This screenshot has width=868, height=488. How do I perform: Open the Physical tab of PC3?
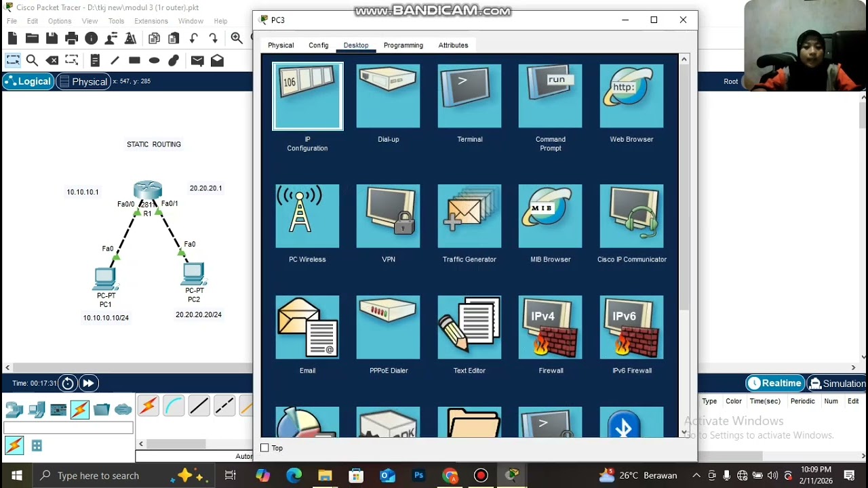point(281,45)
